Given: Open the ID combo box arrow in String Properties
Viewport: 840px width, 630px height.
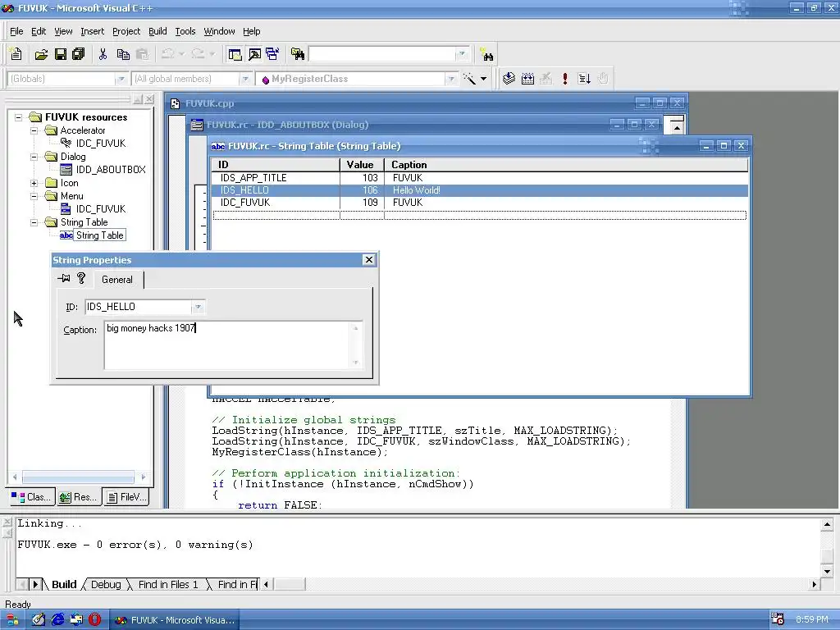Looking at the screenshot, I should point(198,307).
